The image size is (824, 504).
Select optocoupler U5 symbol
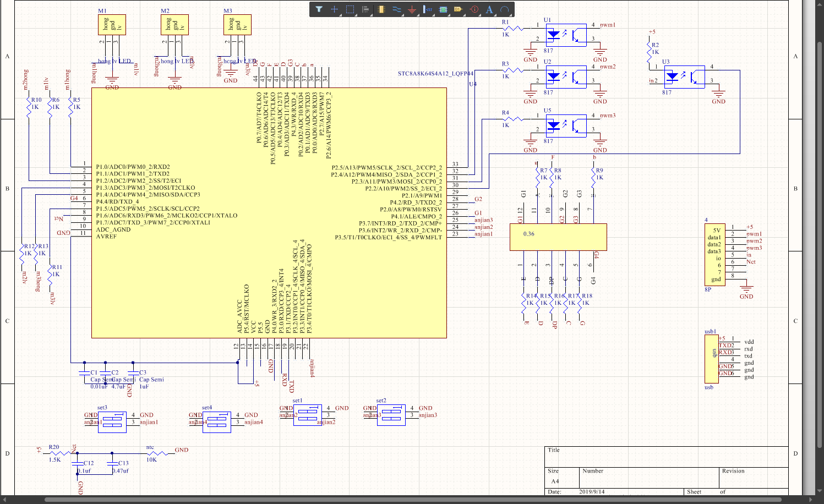pos(566,125)
